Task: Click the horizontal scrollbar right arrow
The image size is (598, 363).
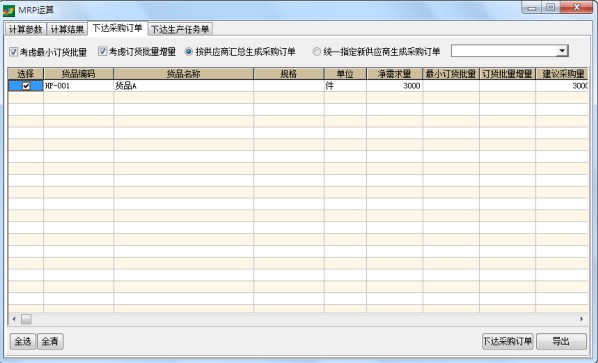Action: tap(582, 319)
